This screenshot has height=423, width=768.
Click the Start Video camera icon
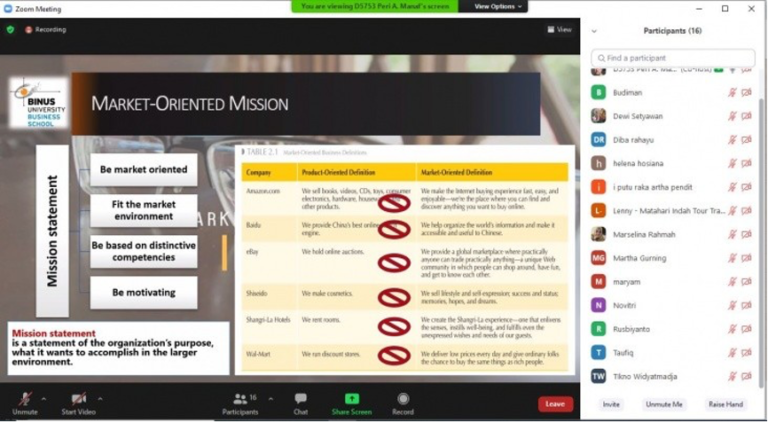pyautogui.click(x=79, y=399)
